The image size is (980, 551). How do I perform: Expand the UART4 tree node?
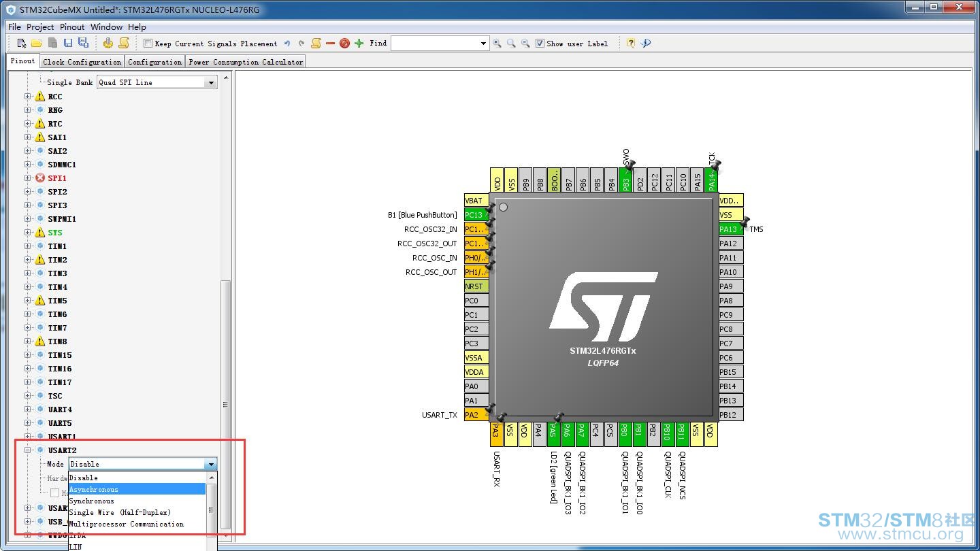pos(28,410)
